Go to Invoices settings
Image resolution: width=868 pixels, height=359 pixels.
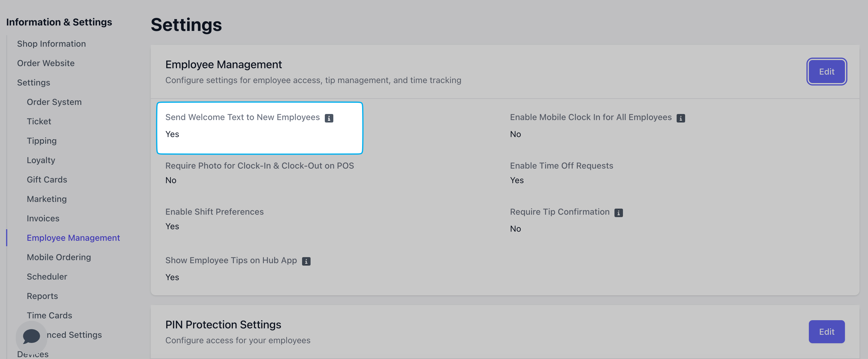[x=43, y=218]
